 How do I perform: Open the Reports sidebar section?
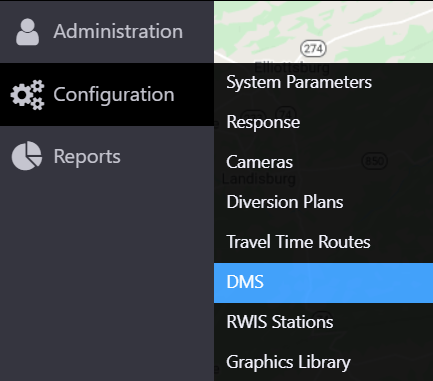pos(107,156)
